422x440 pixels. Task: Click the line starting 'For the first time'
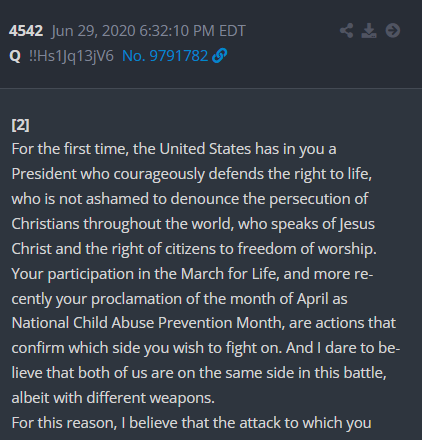(x=174, y=149)
